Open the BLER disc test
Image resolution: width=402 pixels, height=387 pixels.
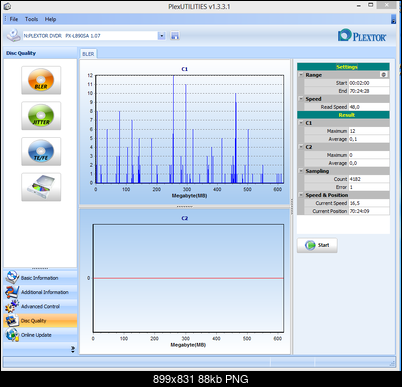(41, 80)
